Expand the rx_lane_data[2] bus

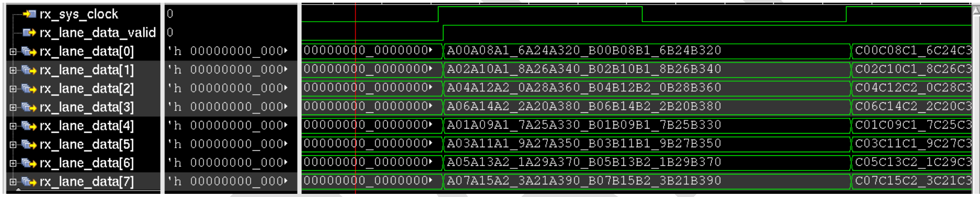coord(13,89)
